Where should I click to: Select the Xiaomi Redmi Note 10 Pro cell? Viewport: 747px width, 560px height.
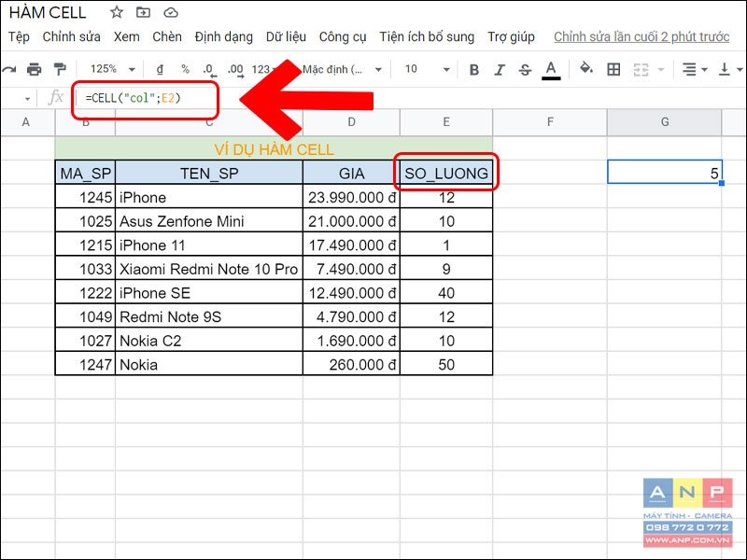pos(209,268)
